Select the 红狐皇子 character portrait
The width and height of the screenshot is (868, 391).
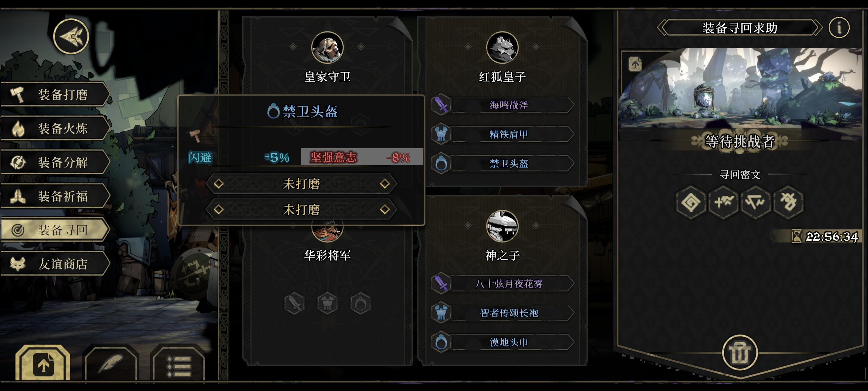502,48
